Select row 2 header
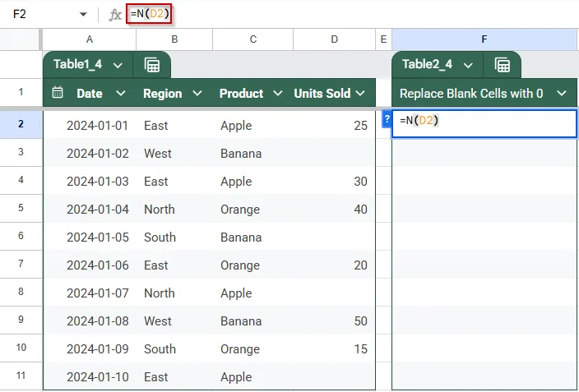The width and height of the screenshot is (579, 392). click(21, 124)
